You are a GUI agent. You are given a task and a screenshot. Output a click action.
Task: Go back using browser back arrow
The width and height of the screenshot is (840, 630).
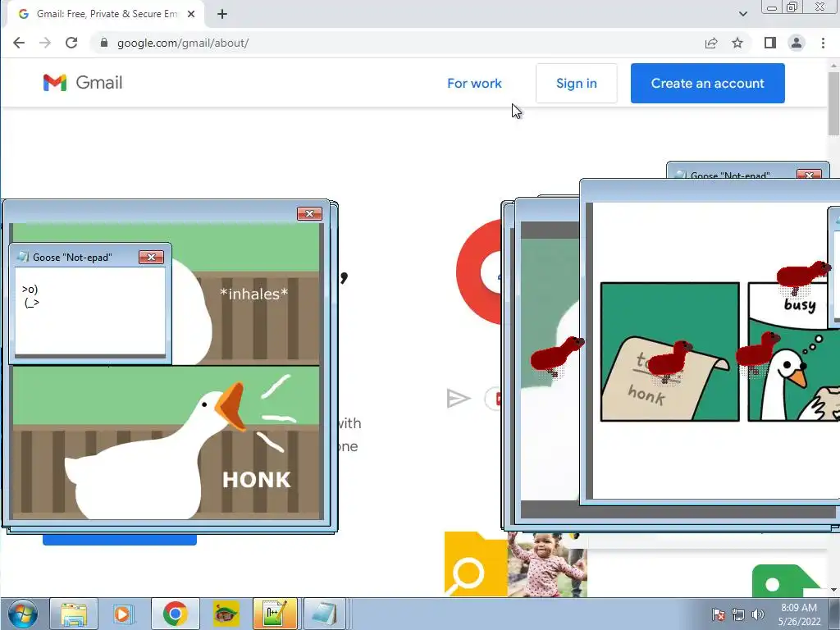click(19, 43)
